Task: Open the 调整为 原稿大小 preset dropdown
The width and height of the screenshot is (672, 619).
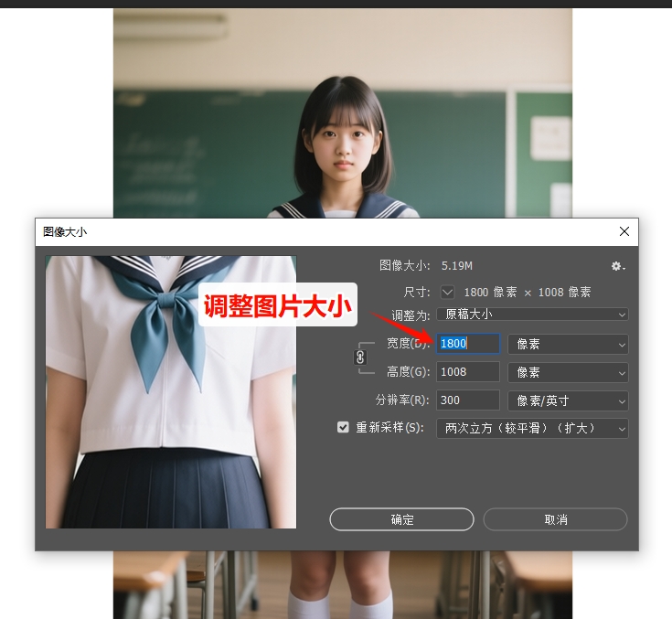Action: pyautogui.click(x=532, y=315)
